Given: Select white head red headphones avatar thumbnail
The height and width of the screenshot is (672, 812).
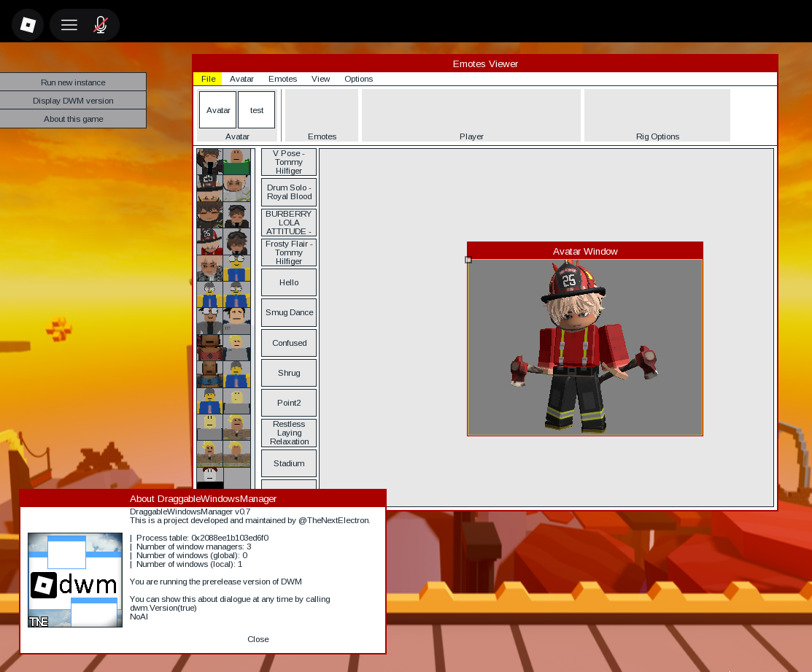Looking at the screenshot, I should pyautogui.click(x=209, y=478).
